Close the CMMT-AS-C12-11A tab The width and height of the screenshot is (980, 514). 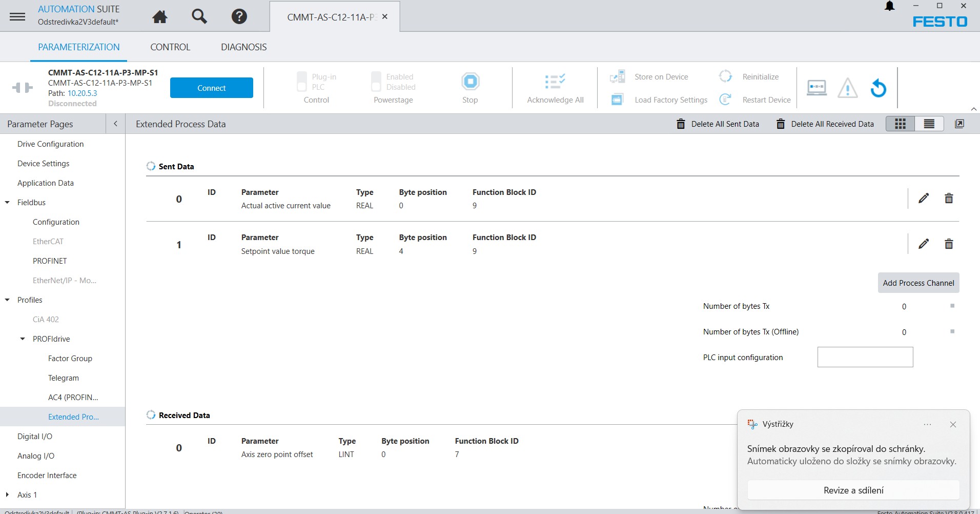[385, 16]
